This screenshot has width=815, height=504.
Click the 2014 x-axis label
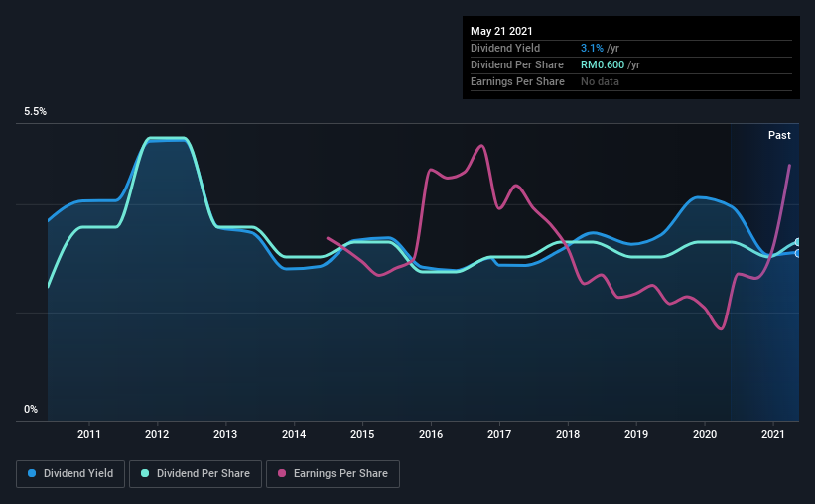tap(294, 434)
